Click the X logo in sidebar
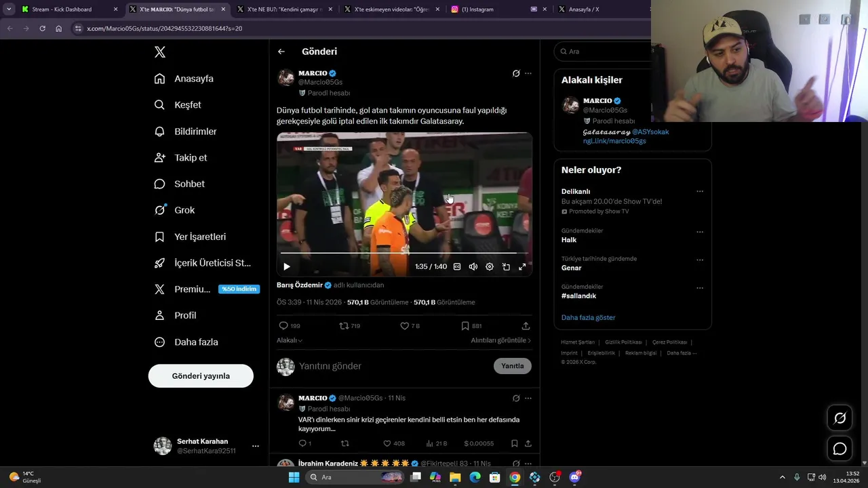 [160, 52]
